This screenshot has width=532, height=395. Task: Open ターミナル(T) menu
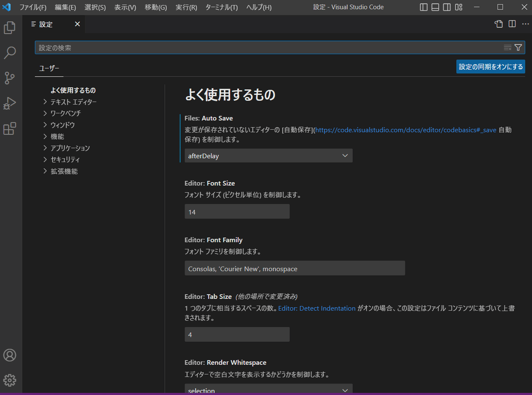click(x=222, y=7)
